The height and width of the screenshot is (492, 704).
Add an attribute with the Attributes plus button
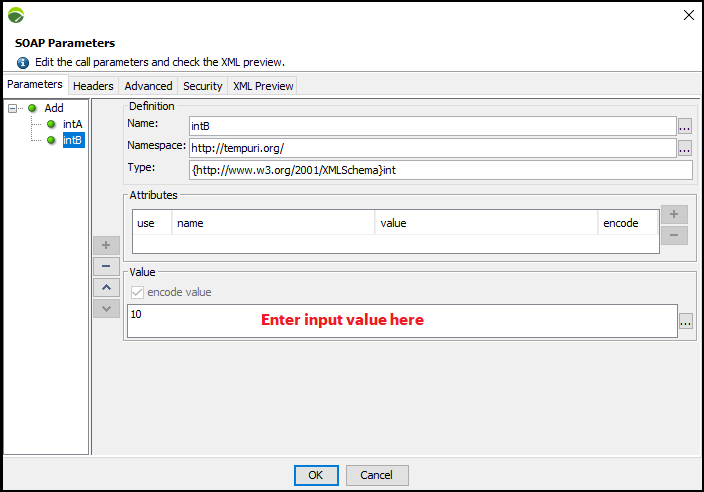click(x=674, y=214)
